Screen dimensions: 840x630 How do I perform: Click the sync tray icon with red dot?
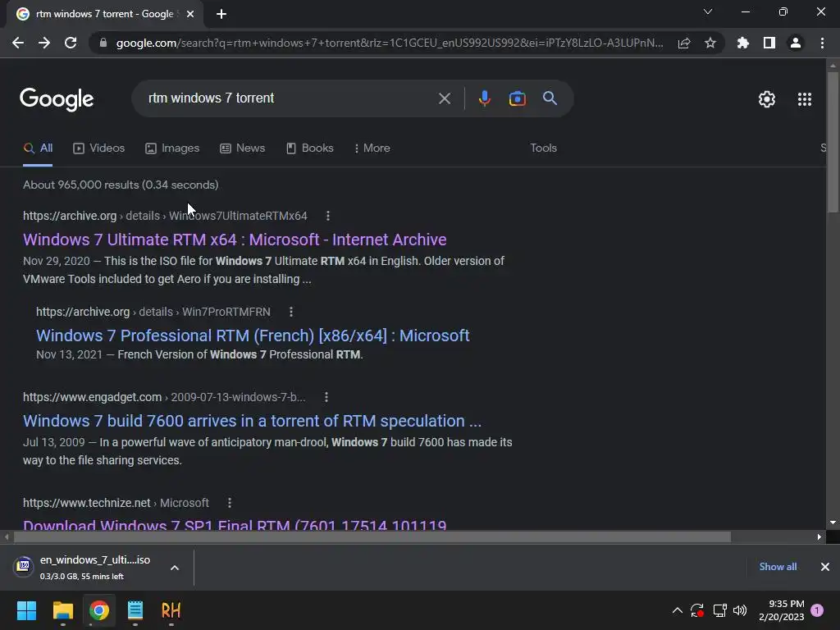(697, 610)
